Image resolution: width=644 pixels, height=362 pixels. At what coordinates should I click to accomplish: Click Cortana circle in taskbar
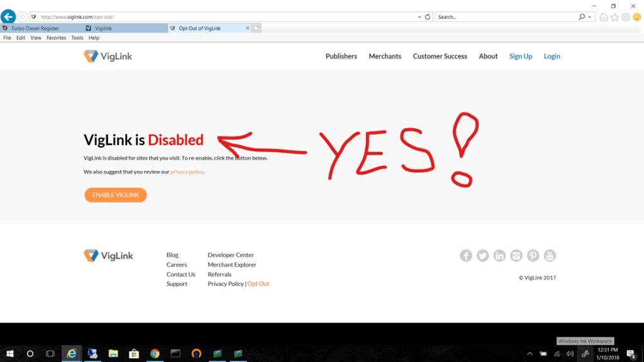(x=30, y=353)
